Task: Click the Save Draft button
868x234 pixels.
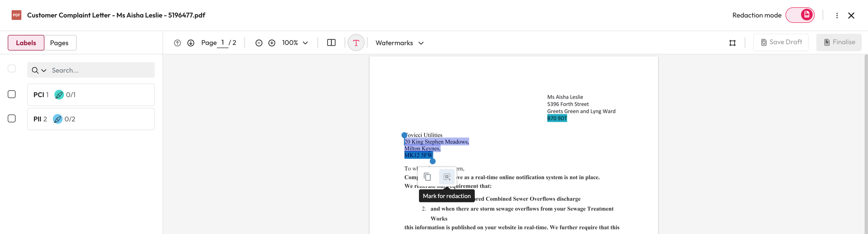Action: coord(781,42)
